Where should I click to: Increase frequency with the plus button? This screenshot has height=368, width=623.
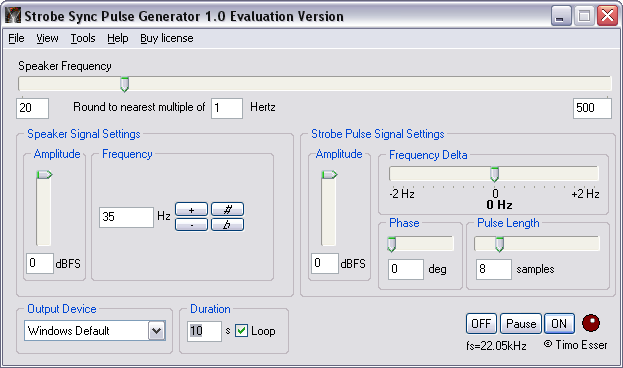coord(192,209)
